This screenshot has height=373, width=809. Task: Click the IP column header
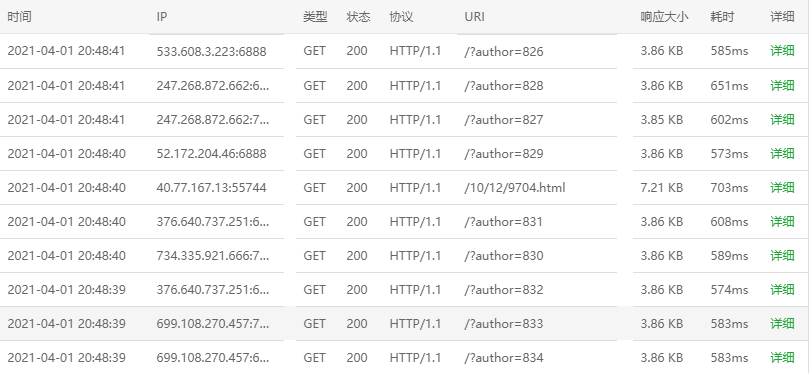[161, 17]
